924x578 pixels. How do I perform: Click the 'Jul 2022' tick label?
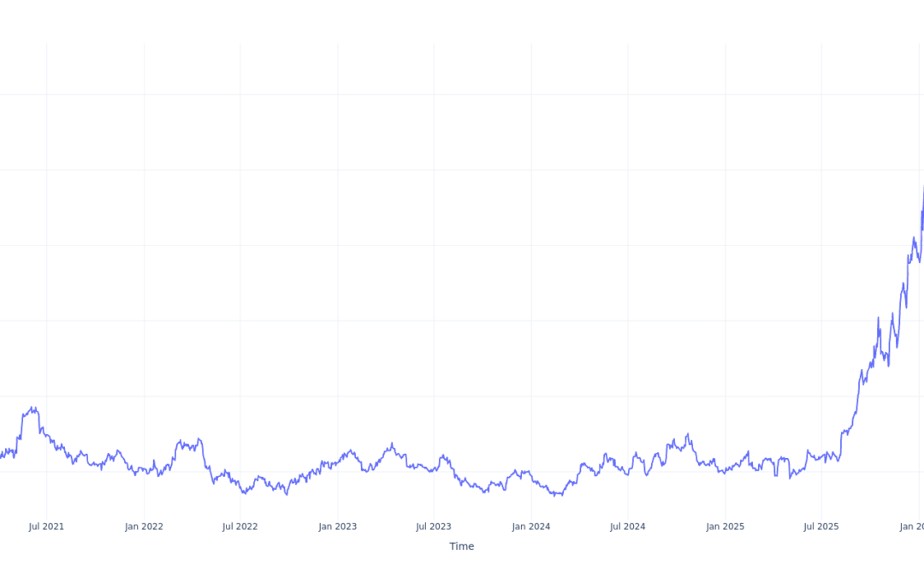[x=240, y=527]
